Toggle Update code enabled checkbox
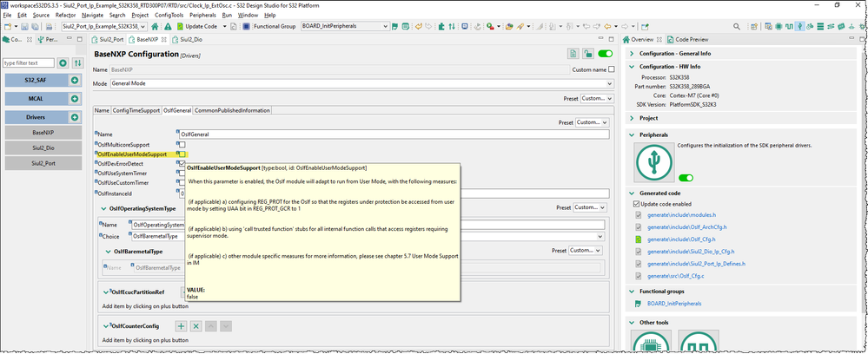Screen dimensions: 868x354 pyautogui.click(x=636, y=204)
